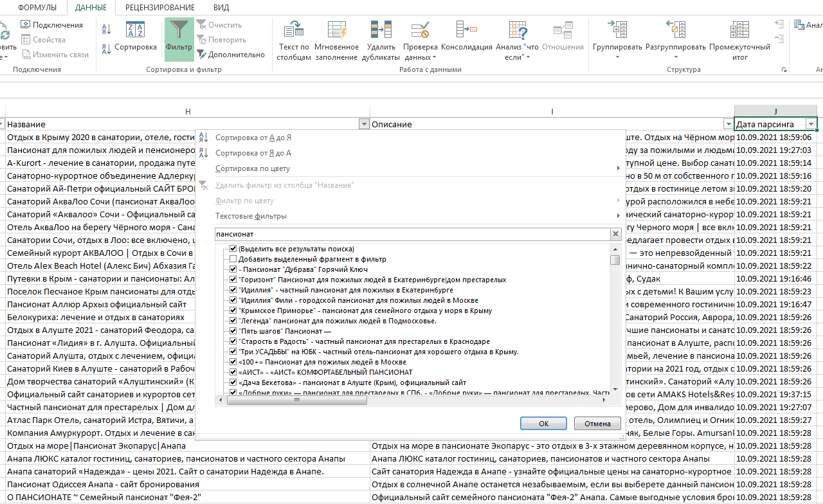Image resolution: width=823 pixels, height=504 pixels.
Task: Open Дата парсинга filter dropdown
Action: 811,124
